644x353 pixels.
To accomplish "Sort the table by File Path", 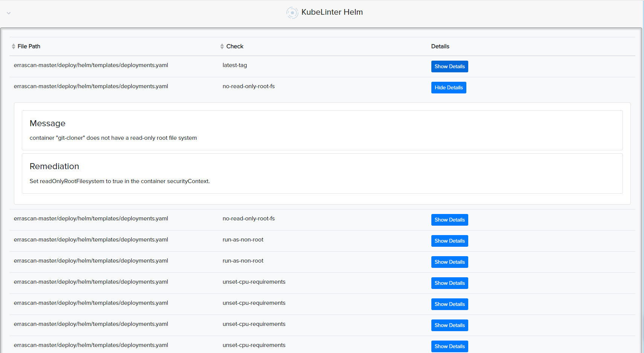I will tap(14, 46).
